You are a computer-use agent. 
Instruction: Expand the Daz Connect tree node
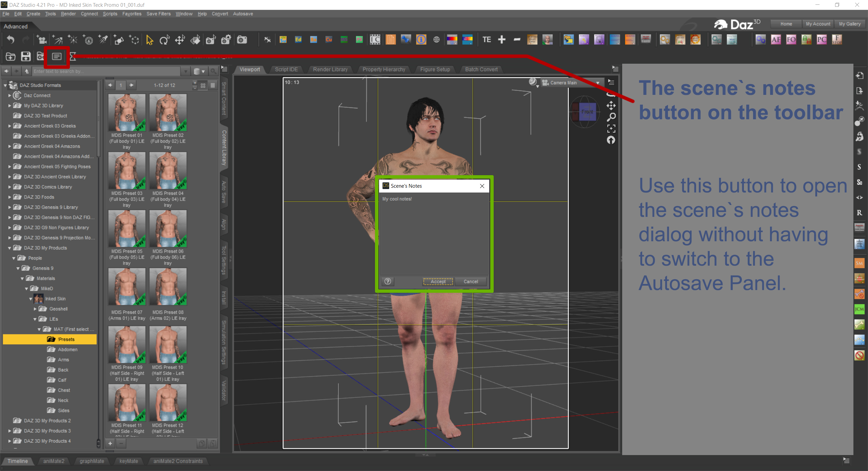(x=9, y=96)
